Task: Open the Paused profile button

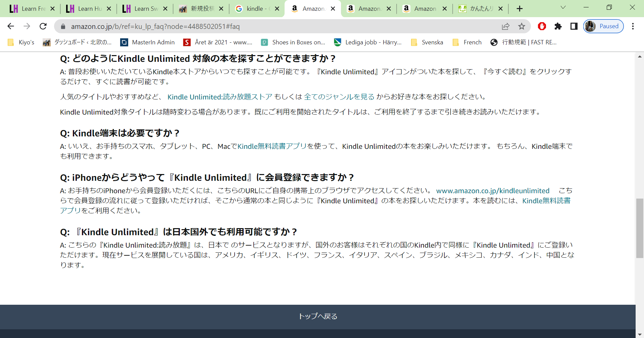Action: click(x=603, y=26)
